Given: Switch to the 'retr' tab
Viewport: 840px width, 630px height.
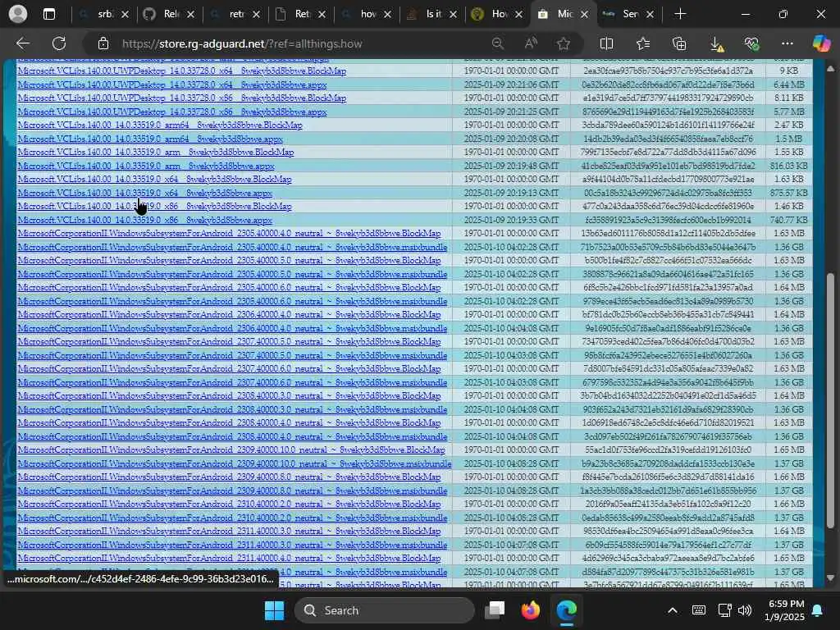Looking at the screenshot, I should point(235,15).
